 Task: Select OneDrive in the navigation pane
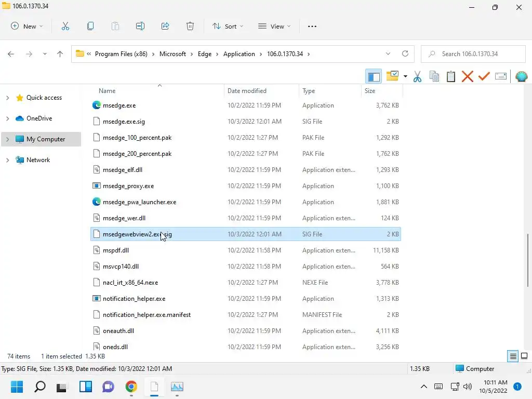pyautogui.click(x=39, y=118)
